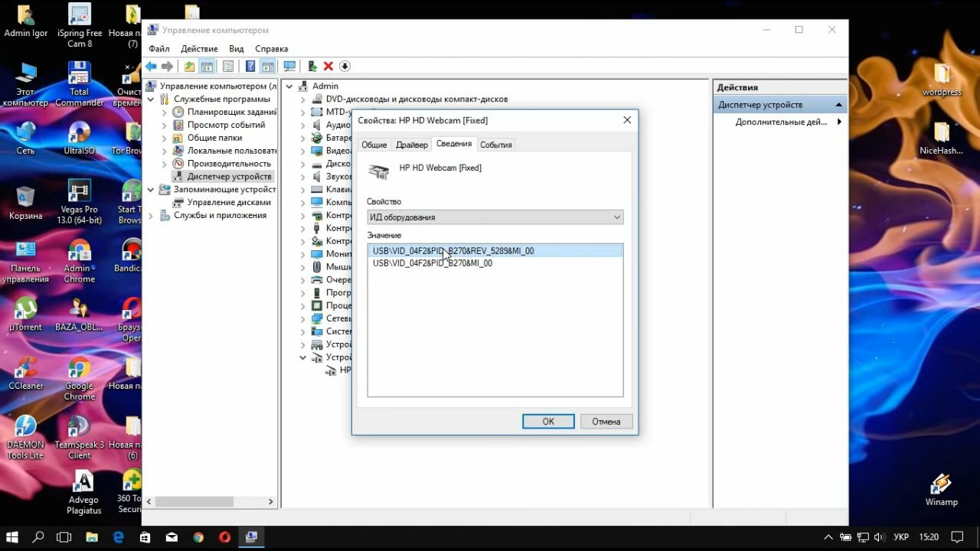Expand the Просмотр событий node
Viewport: 980px width, 551px height.
[x=164, y=126]
